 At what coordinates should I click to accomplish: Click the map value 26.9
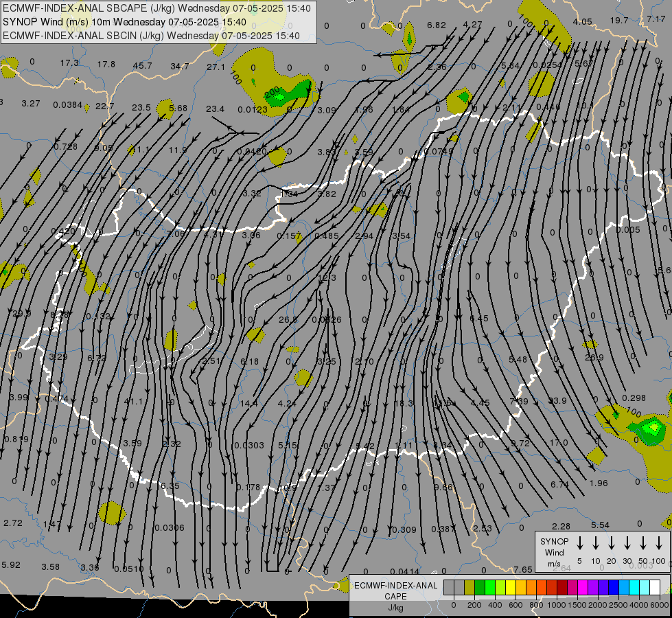pyautogui.click(x=594, y=357)
